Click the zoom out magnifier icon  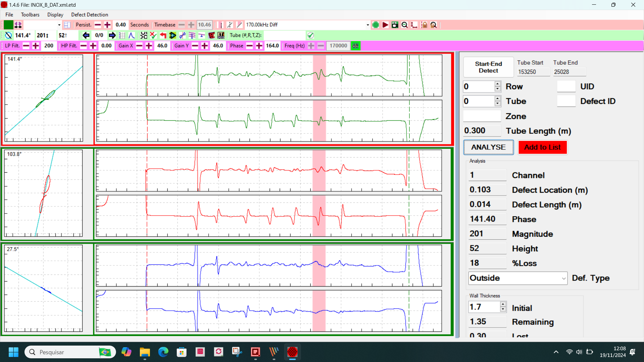click(405, 25)
